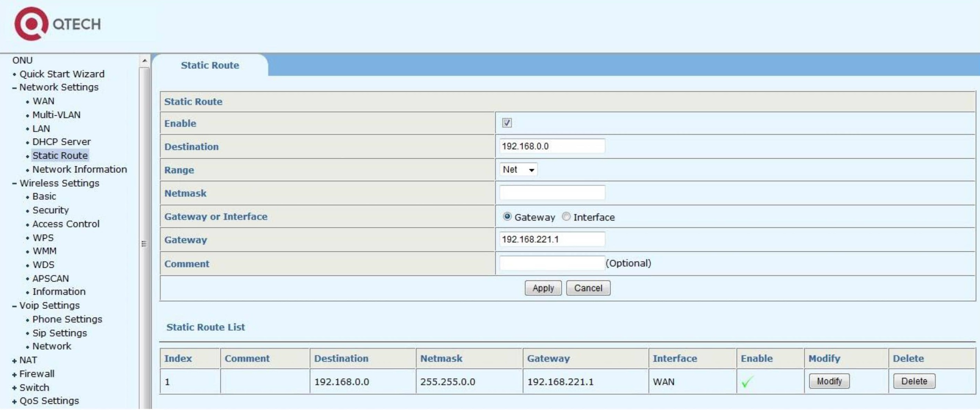This screenshot has width=980, height=410.
Task: Open Phone Settings page
Action: (67, 319)
